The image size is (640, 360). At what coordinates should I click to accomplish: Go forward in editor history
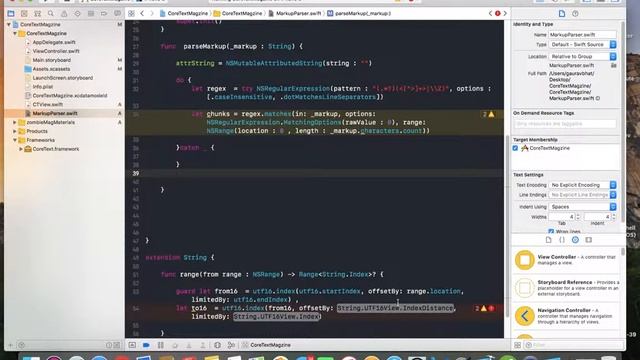[x=152, y=13]
